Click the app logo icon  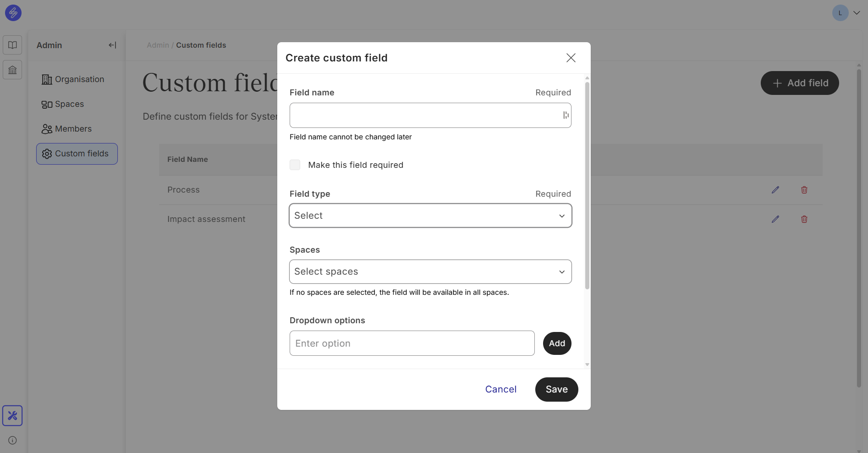click(13, 13)
